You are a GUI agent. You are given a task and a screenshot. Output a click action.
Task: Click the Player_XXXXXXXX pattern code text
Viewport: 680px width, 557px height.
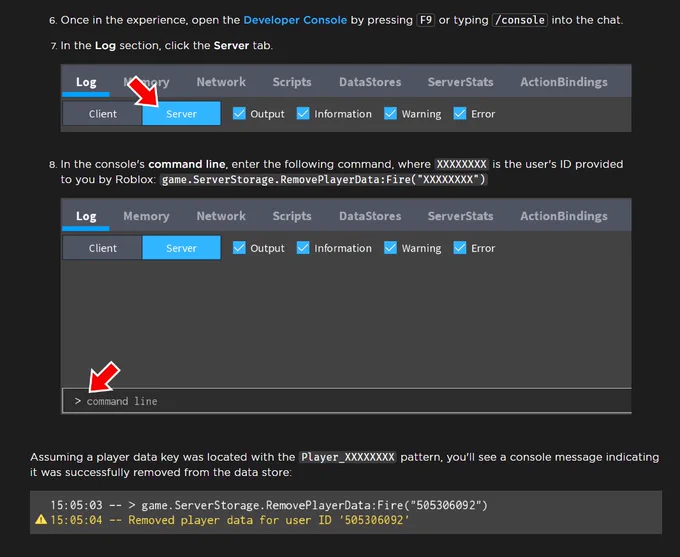(x=347, y=457)
